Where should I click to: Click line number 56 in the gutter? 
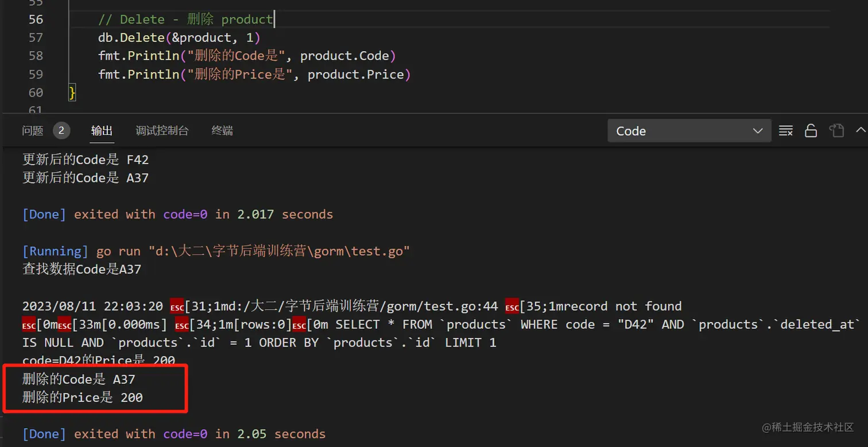[x=36, y=20]
